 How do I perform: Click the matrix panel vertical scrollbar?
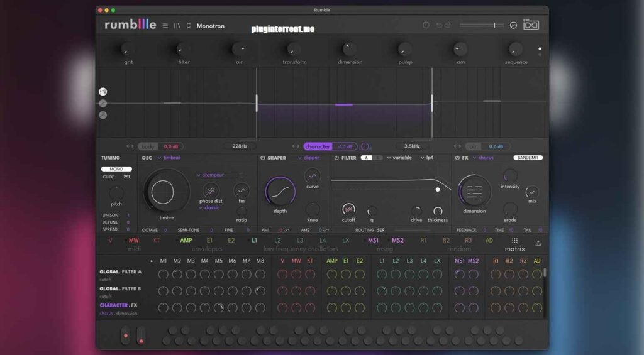click(x=545, y=273)
